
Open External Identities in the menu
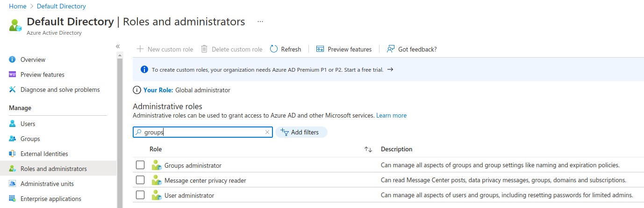coord(44,154)
